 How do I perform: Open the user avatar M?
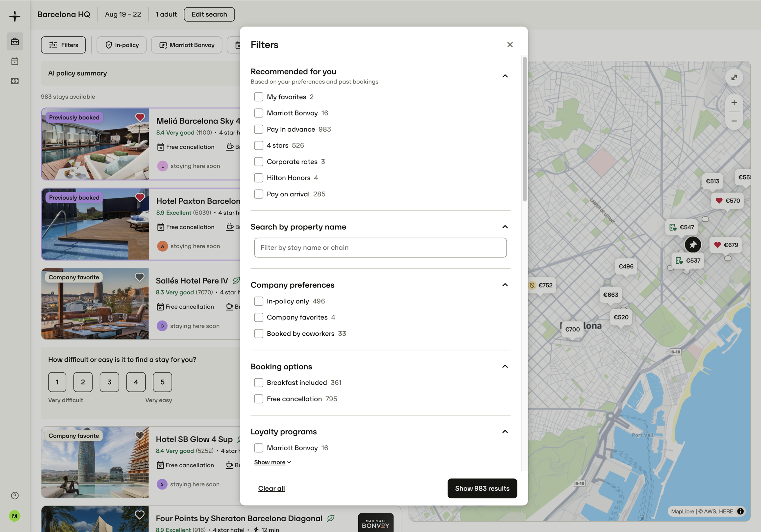15,516
